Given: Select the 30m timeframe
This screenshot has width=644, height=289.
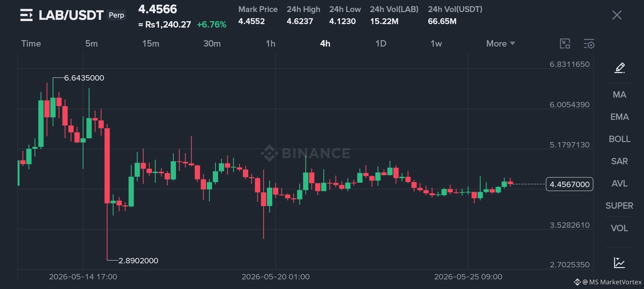Looking at the screenshot, I should click(x=212, y=43).
